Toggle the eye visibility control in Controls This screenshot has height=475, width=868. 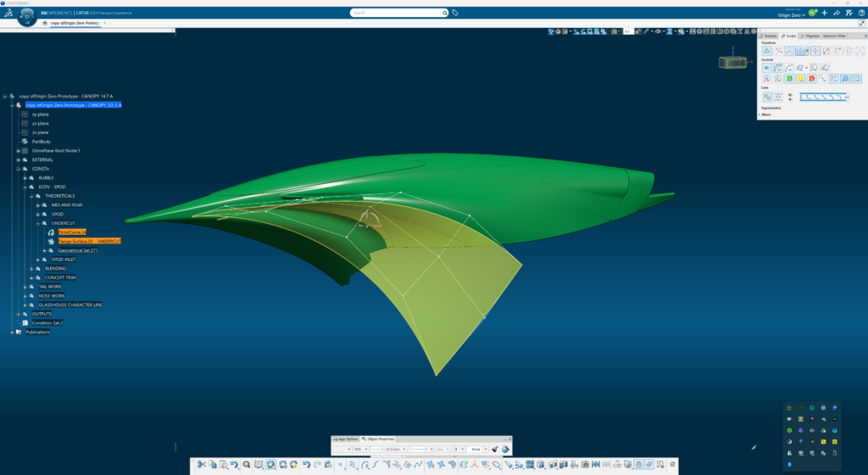point(766,68)
